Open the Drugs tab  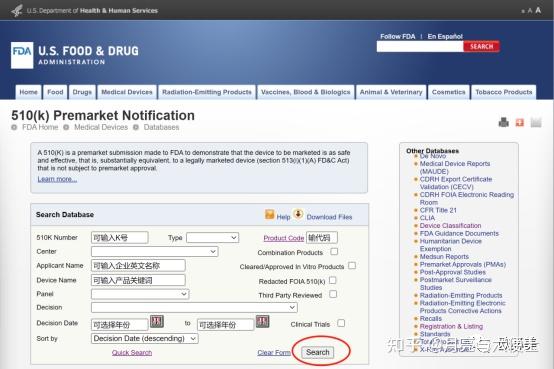point(82,92)
